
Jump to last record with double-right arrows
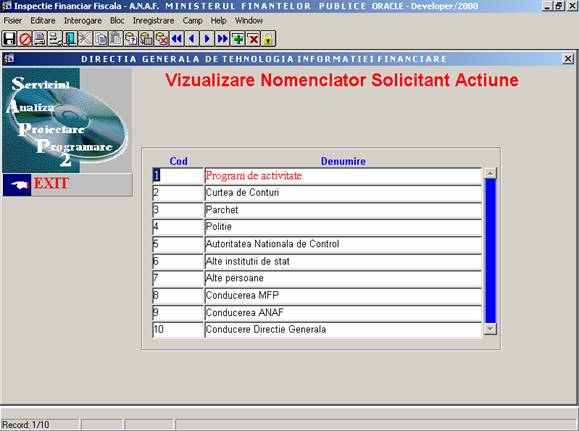(223, 39)
